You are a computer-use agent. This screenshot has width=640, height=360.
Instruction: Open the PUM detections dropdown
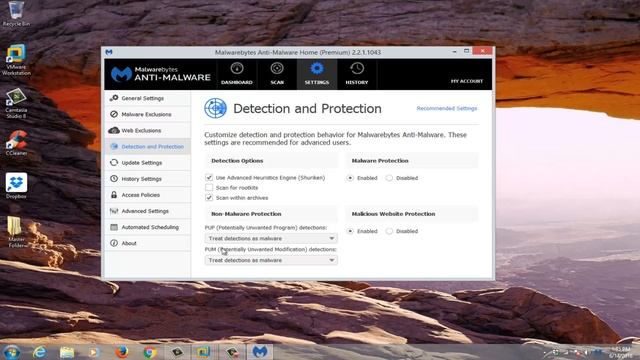click(271, 260)
